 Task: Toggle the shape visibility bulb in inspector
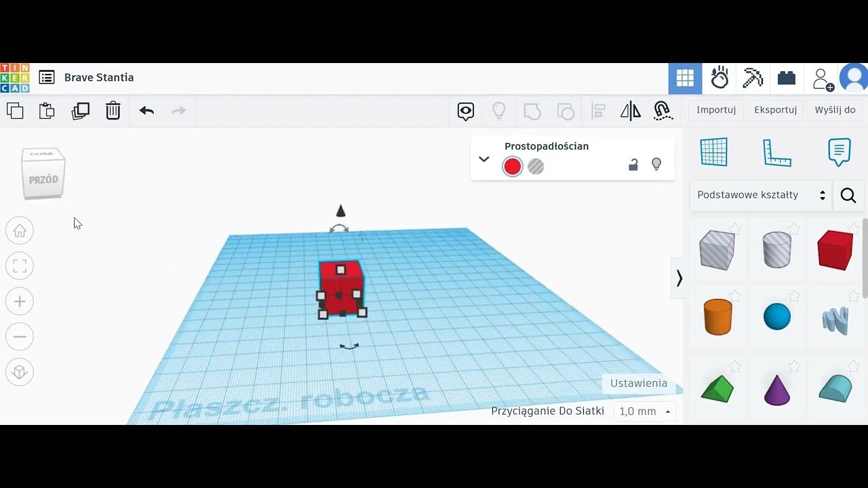[x=656, y=165]
